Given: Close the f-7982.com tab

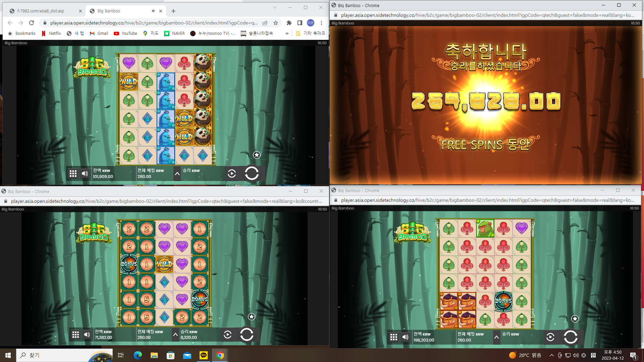Looking at the screenshot, I should point(80,11).
